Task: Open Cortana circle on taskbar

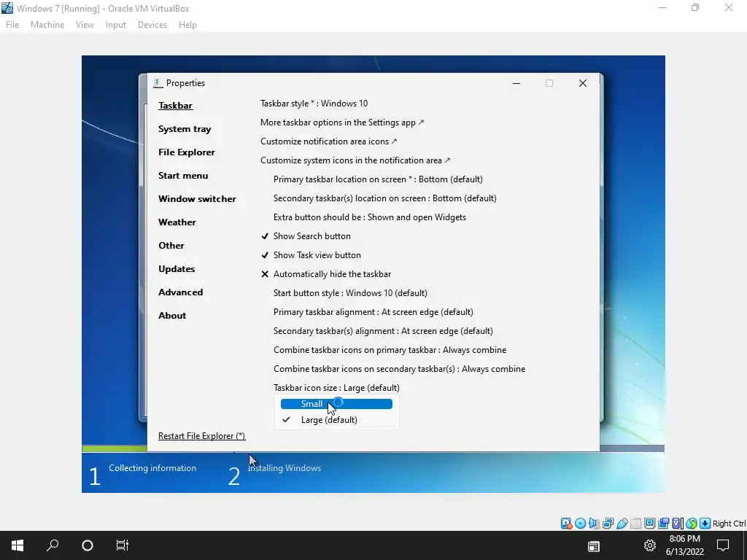Action: [x=88, y=545]
